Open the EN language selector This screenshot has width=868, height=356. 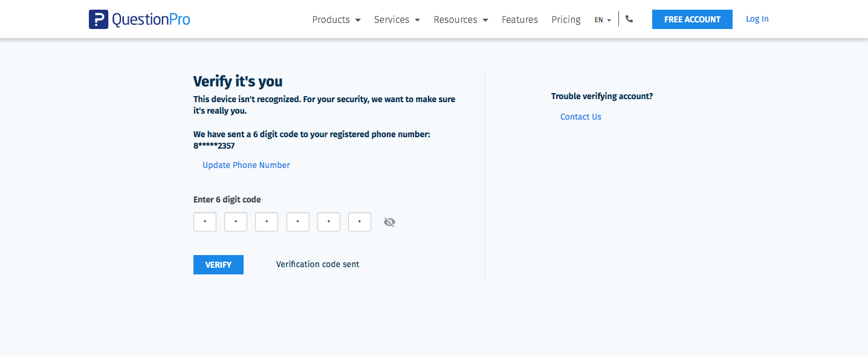[x=602, y=19]
